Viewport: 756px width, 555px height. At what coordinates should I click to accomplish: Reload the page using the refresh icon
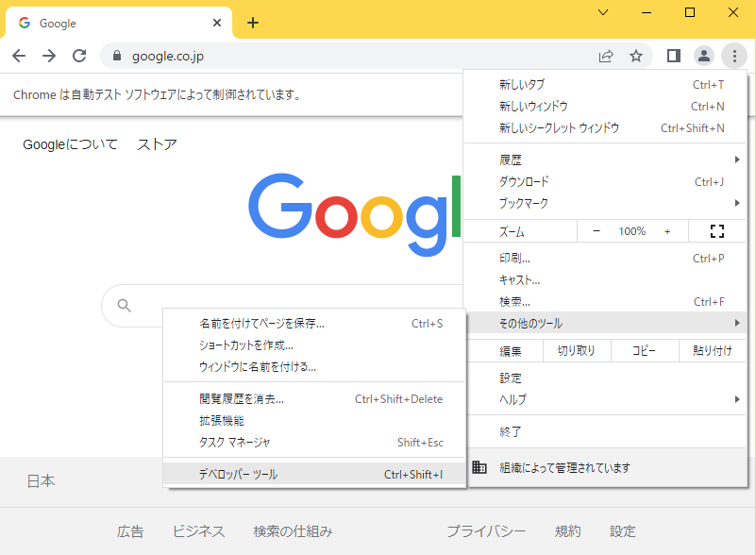(x=79, y=56)
